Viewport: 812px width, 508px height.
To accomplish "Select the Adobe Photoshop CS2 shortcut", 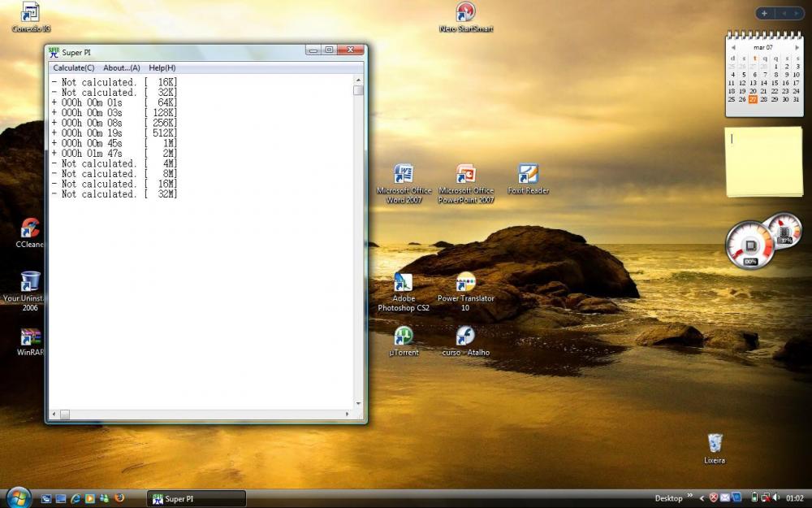I will (x=404, y=283).
